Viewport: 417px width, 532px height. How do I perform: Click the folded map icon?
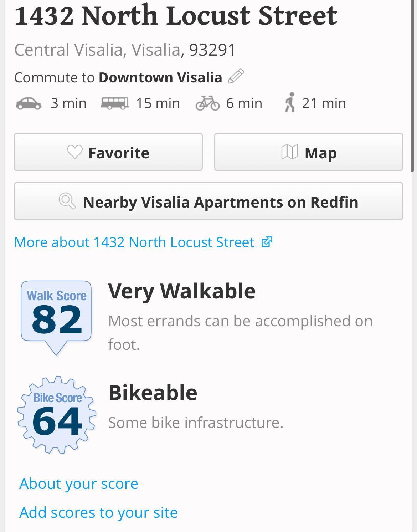289,152
